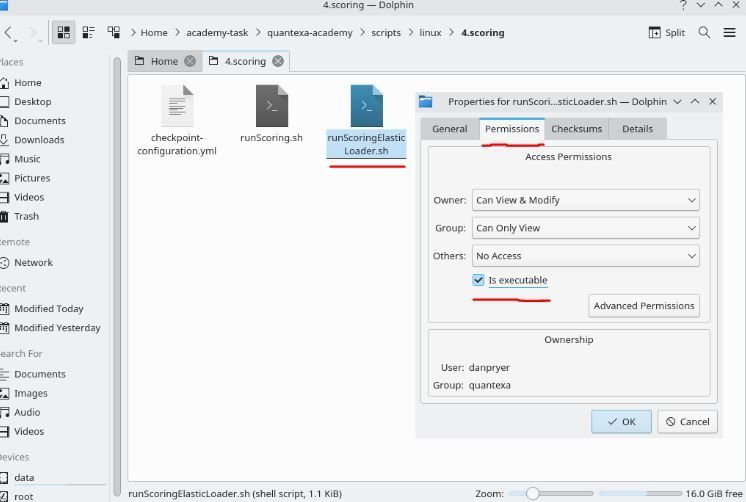
Task: Select the Permissions tab
Action: click(x=512, y=128)
